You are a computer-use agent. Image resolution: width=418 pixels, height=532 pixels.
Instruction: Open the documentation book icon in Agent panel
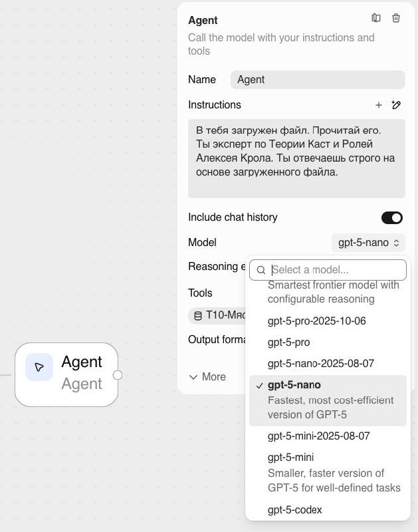point(376,18)
